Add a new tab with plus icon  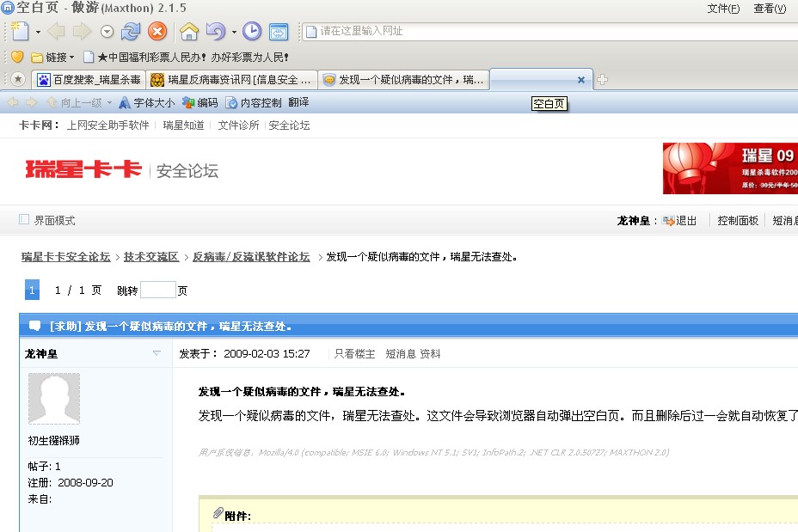click(602, 80)
